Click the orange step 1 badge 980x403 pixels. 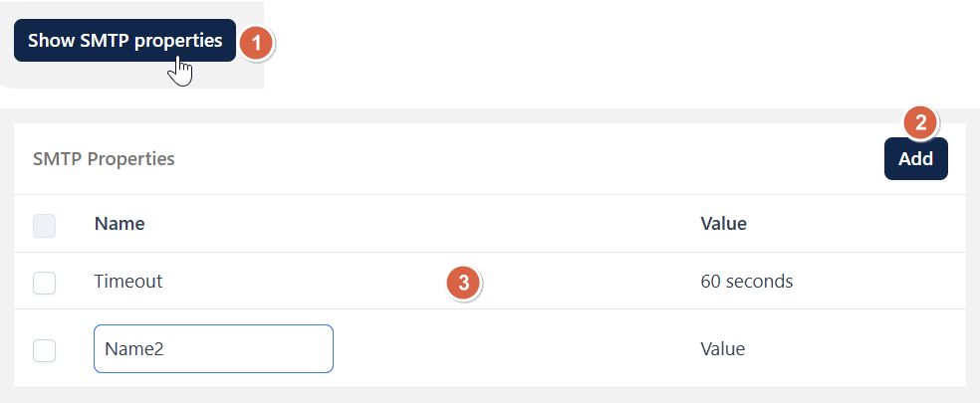pyautogui.click(x=256, y=44)
